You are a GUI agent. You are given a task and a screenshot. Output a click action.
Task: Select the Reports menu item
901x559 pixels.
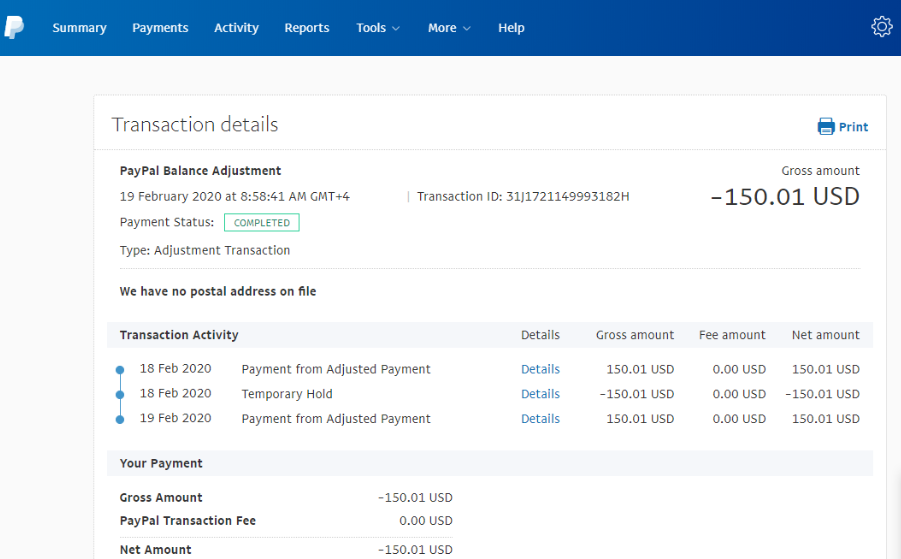coord(307,28)
